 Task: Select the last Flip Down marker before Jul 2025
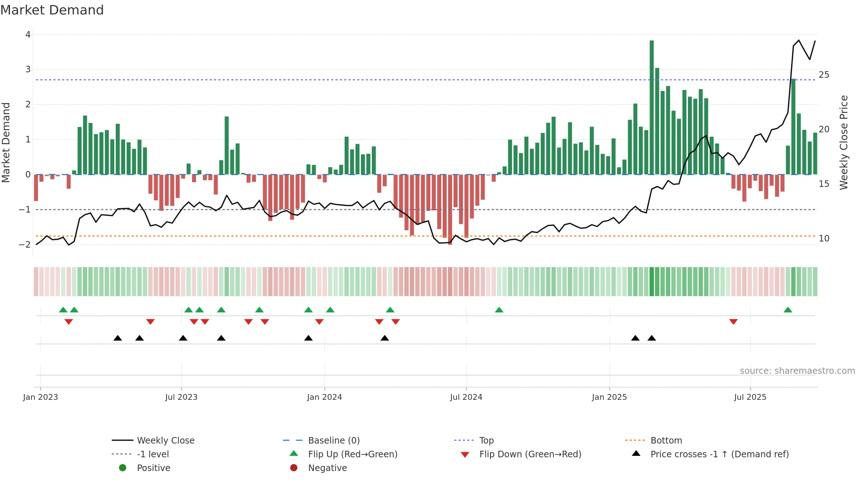coord(733,322)
